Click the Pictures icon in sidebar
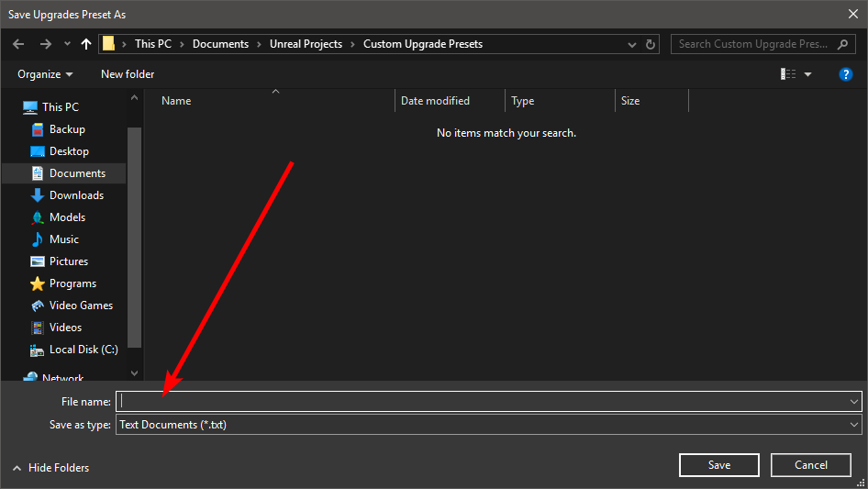The image size is (868, 489). (x=37, y=261)
